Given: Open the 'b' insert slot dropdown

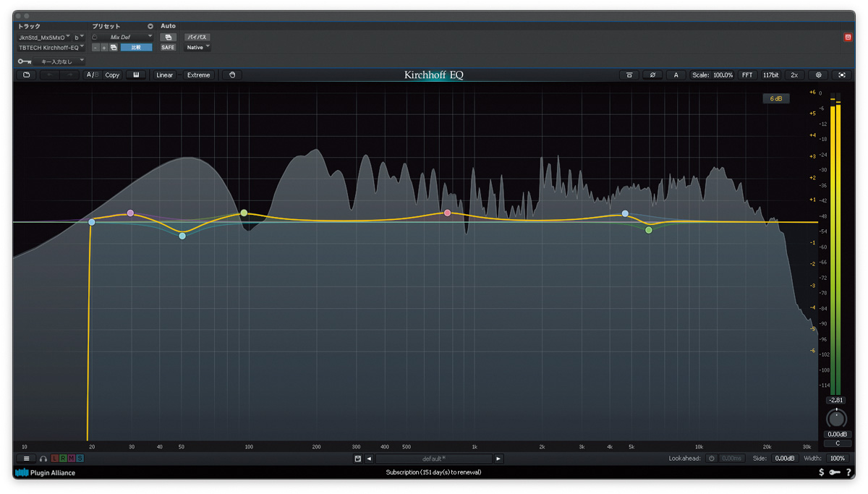Looking at the screenshot, I should pyautogui.click(x=79, y=37).
